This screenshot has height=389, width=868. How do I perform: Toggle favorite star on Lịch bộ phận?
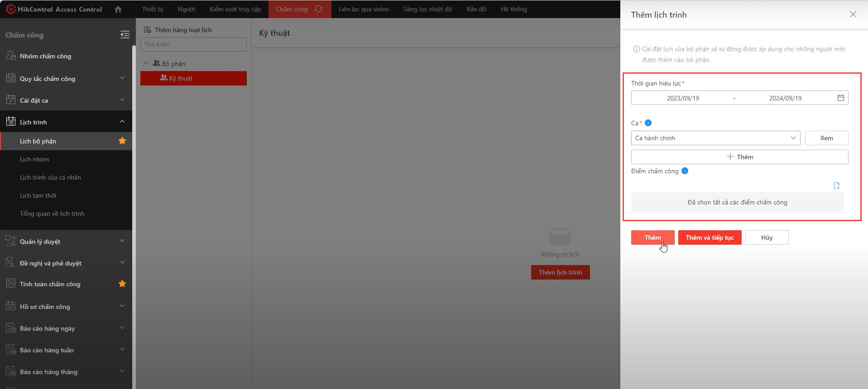pos(122,141)
